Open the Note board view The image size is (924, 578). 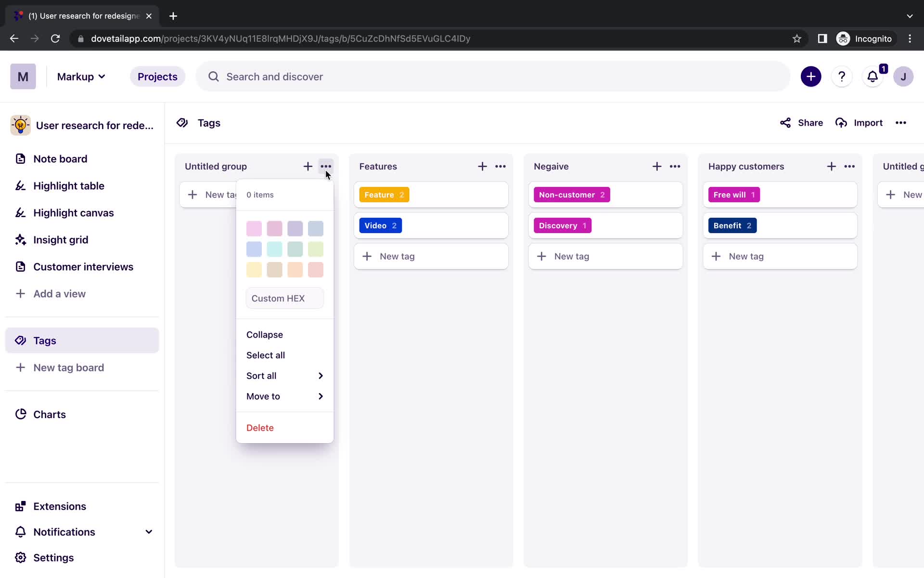coord(60,158)
